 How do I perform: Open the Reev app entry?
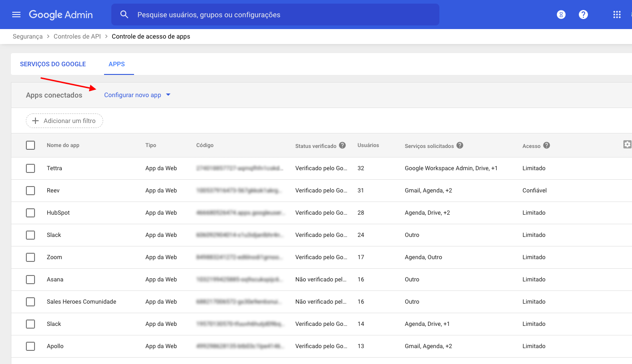click(53, 191)
